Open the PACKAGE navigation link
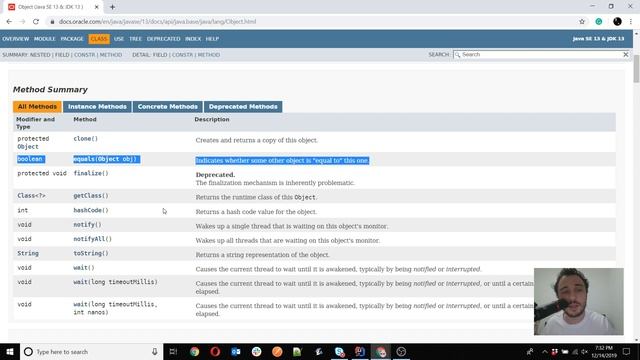Screen dimensions: 640x360 point(72,39)
